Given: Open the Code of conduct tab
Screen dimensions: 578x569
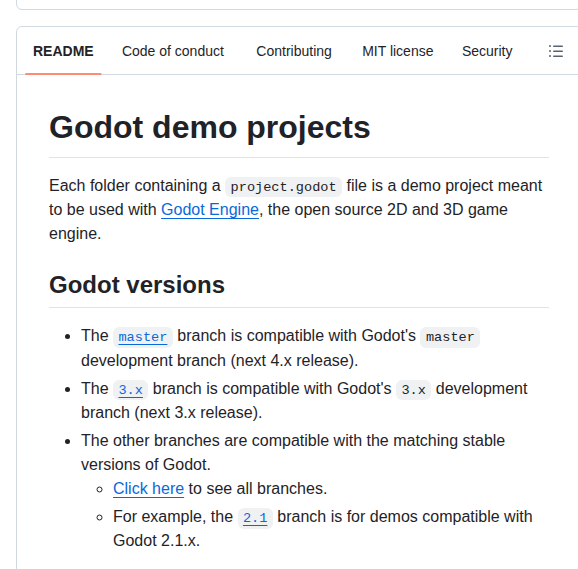Looking at the screenshot, I should pyautogui.click(x=173, y=51).
